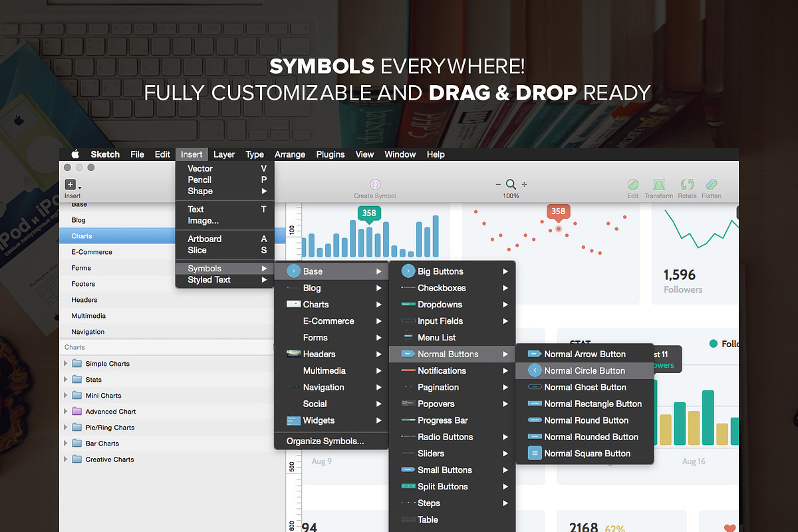Select Normal Ghost Button symbol
Screen dimensions: 798x532
pos(585,387)
